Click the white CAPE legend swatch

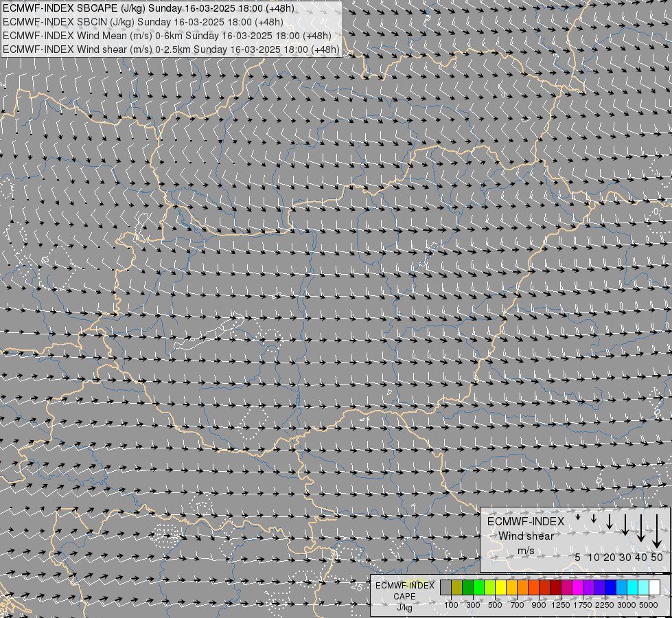pos(654,587)
